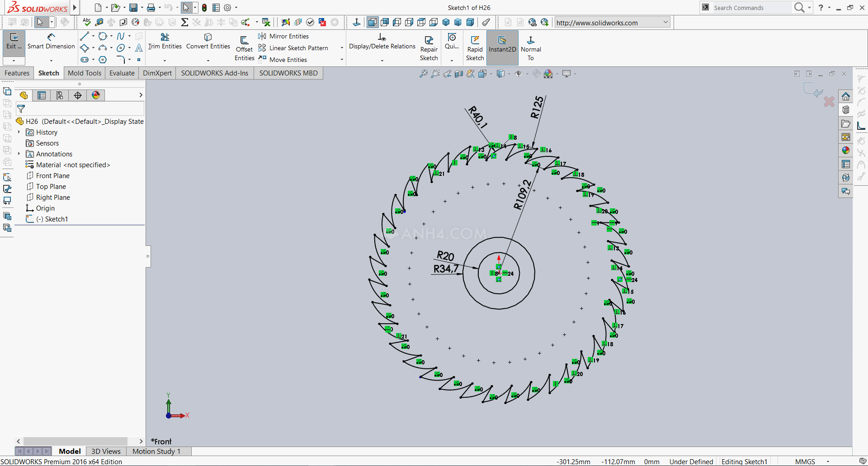The width and height of the screenshot is (868, 466).
Task: Click the Save icon in the title toolbar
Action: coord(133,8)
